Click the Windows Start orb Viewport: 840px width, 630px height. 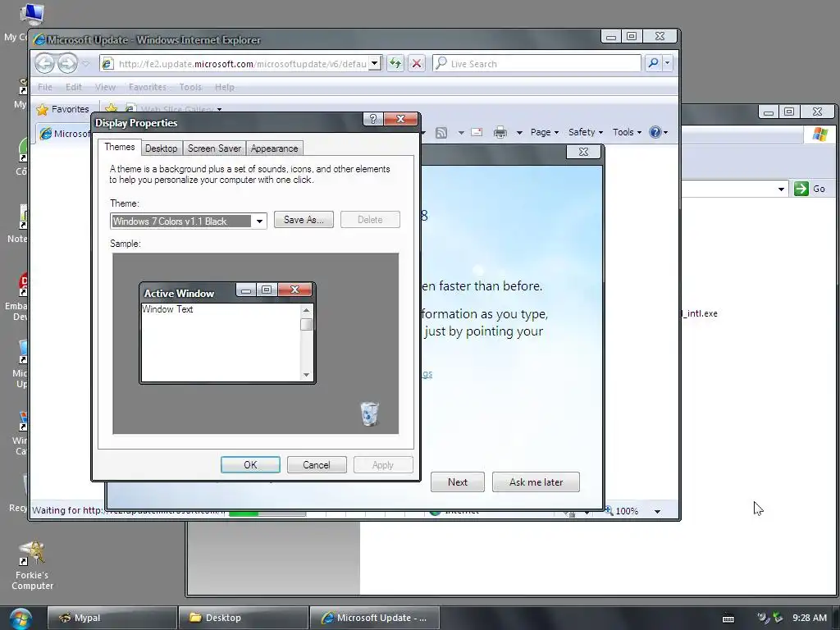pyautogui.click(x=21, y=619)
